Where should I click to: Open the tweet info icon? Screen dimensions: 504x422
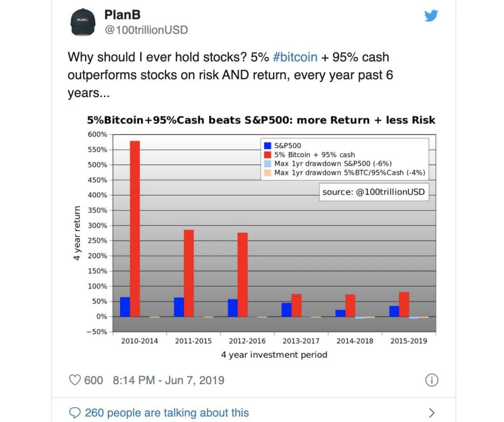(x=432, y=380)
